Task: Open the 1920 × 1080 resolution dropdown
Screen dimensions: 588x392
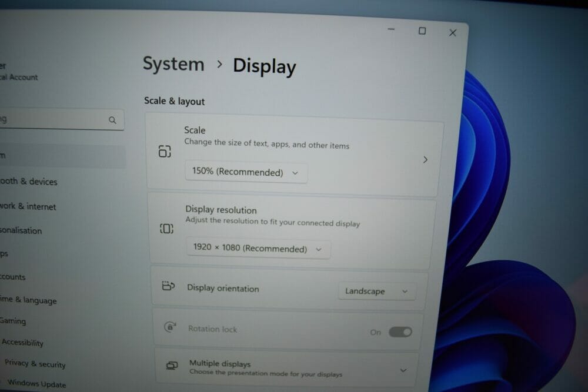Action: tap(258, 249)
